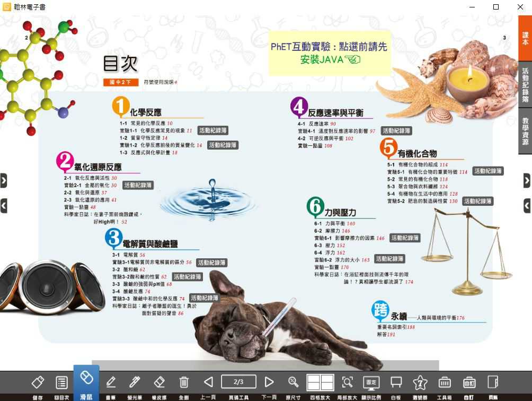Image resolution: width=532 pixels, height=401 pixels.
Task: Select entry 2-2 氧化與還原
Action: [85, 193]
